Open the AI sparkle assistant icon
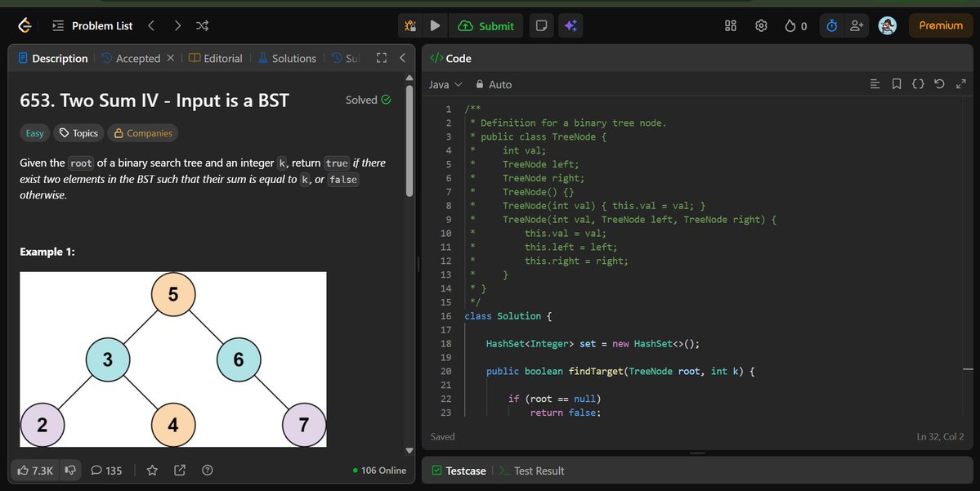This screenshot has height=491, width=980. tap(570, 25)
